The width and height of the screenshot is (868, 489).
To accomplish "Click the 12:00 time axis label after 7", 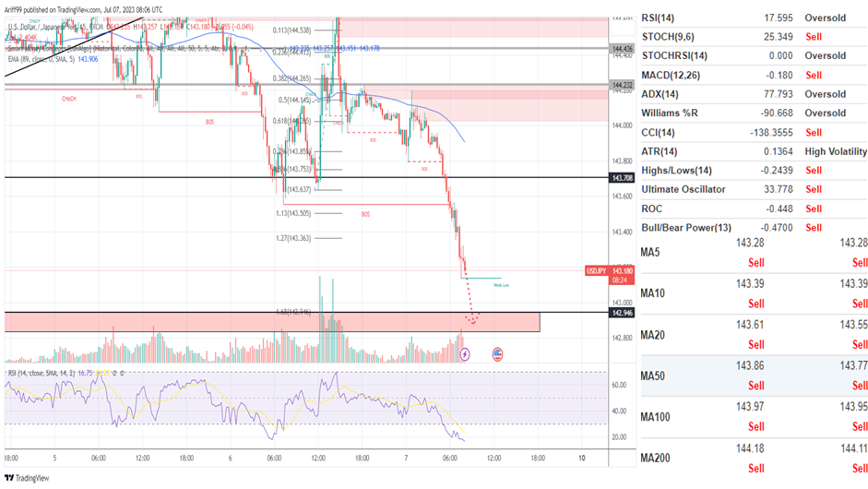I will pyautogui.click(x=493, y=458).
